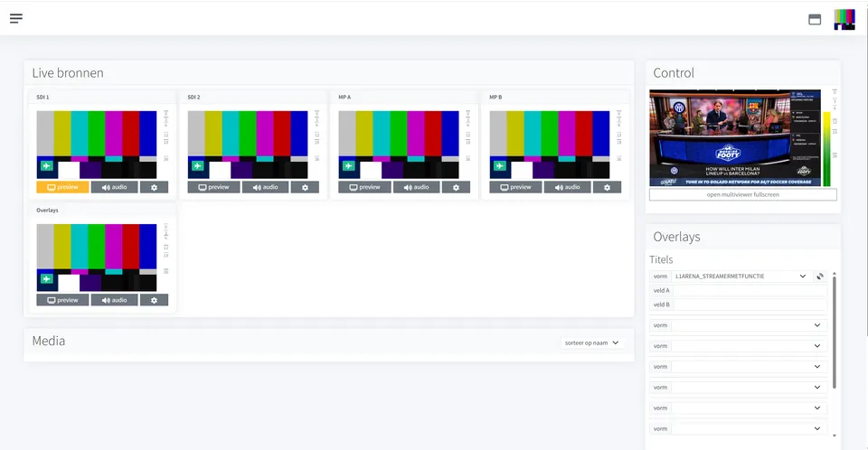868x450 pixels.
Task: Open the third vorm dropdown
Action: (749, 346)
